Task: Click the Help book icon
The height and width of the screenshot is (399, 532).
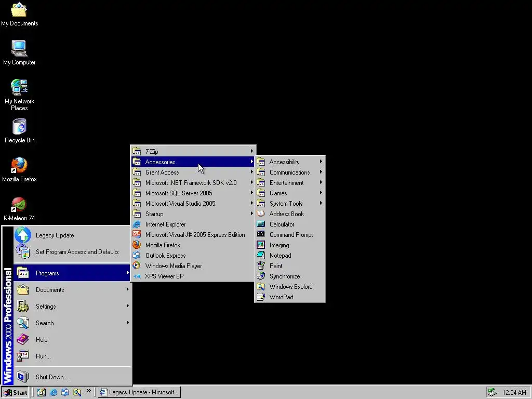Action: pyautogui.click(x=23, y=339)
